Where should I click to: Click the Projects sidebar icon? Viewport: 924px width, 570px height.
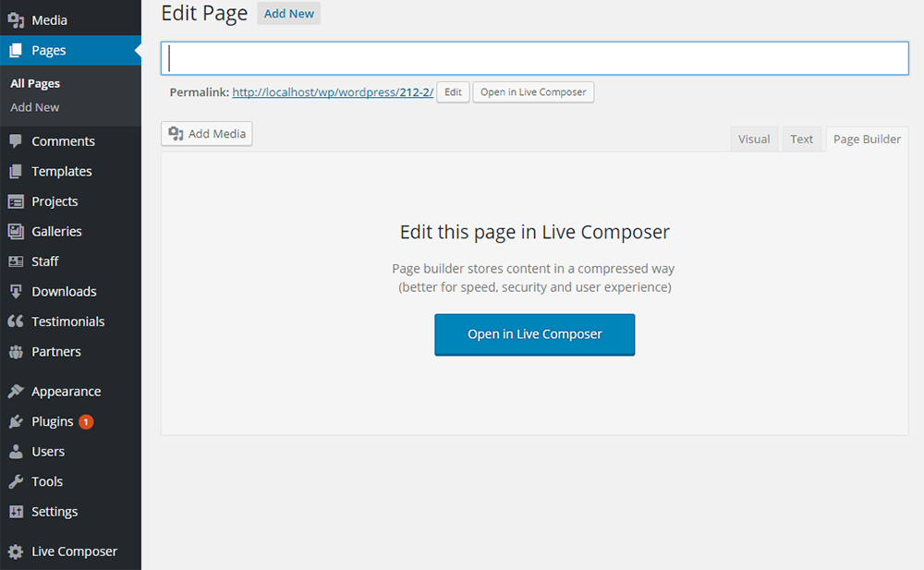coord(16,201)
